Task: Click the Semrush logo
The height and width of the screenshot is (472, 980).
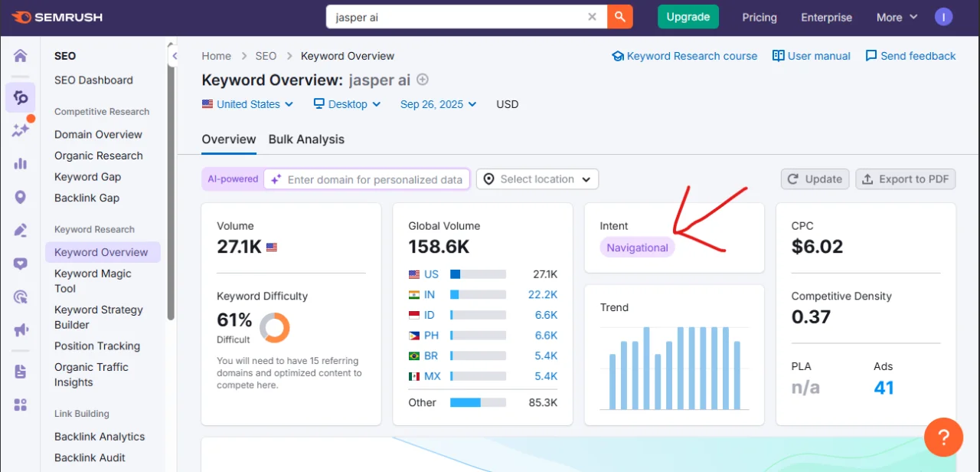Action: (57, 17)
